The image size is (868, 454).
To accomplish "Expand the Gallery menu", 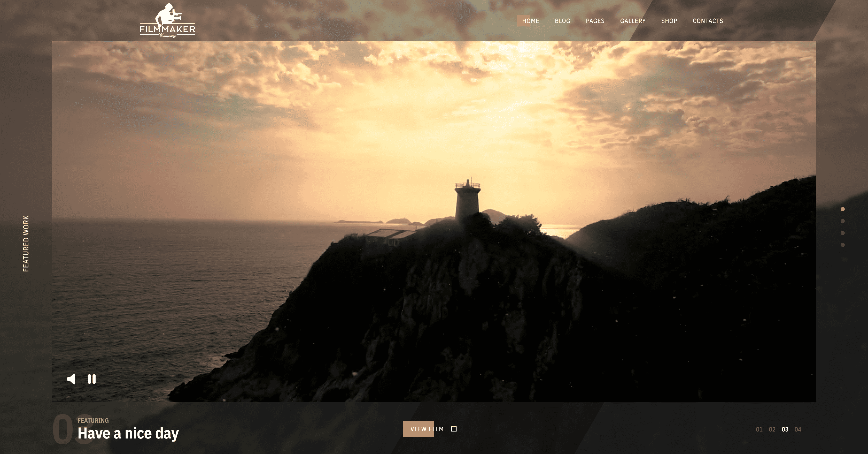I will (633, 21).
